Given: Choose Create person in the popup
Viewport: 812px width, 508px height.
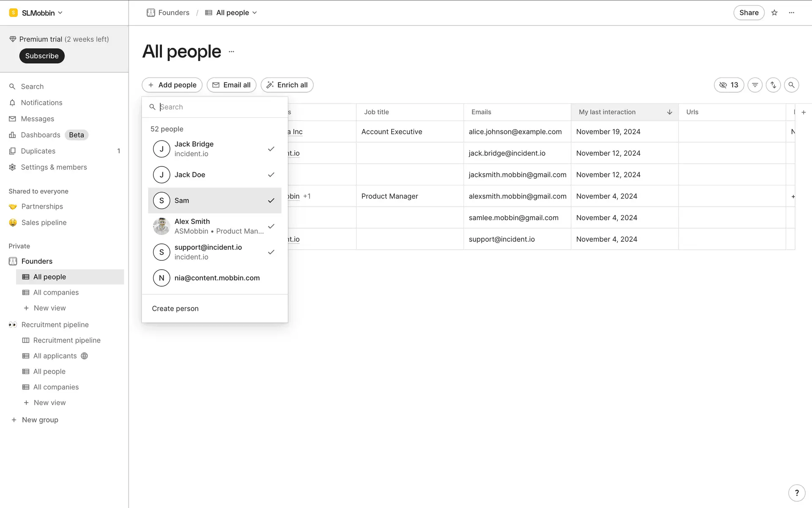Looking at the screenshot, I should pos(175,309).
